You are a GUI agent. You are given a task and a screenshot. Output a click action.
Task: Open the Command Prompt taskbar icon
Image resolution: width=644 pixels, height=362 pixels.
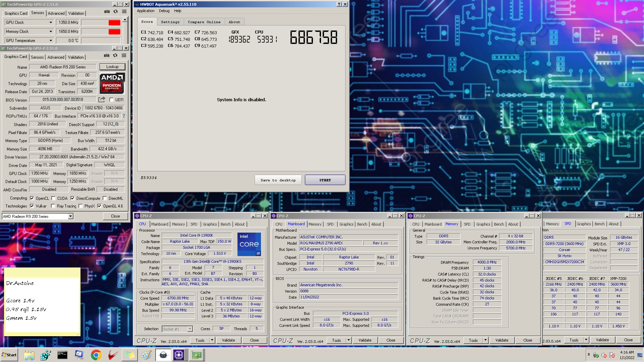(x=62, y=355)
